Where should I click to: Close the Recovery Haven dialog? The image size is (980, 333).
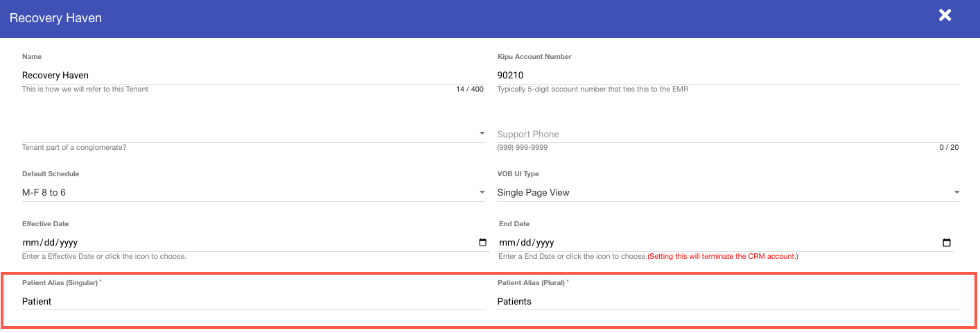[x=945, y=15]
